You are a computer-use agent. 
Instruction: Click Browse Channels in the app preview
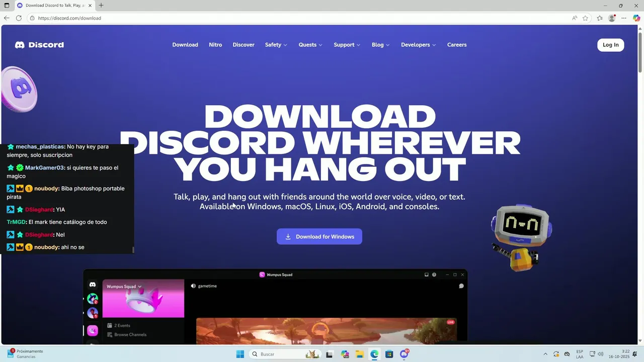(x=127, y=335)
